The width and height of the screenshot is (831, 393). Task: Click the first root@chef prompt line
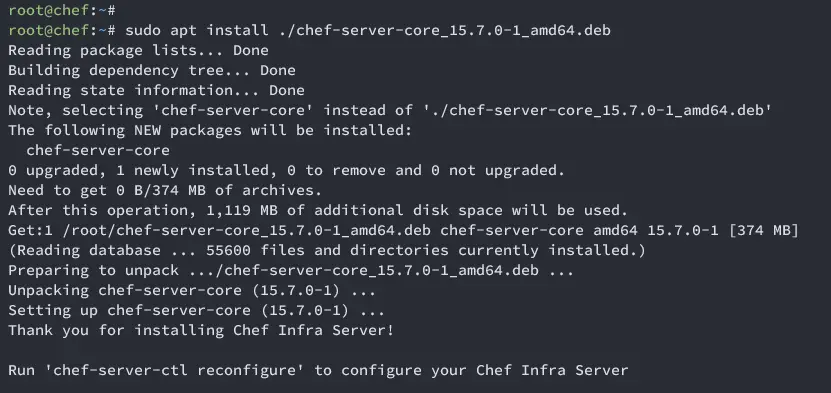click(x=62, y=10)
